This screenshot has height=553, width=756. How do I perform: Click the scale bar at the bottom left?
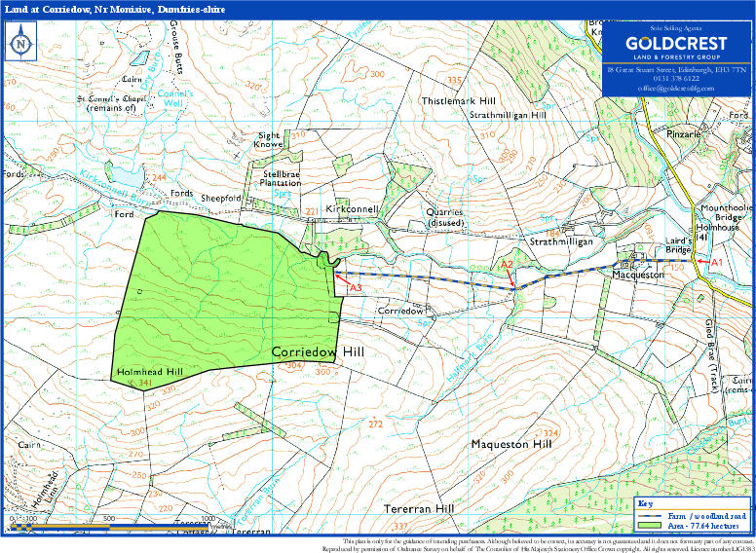(107, 527)
